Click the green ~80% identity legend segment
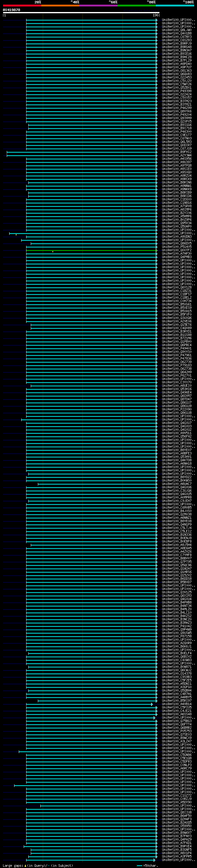This screenshot has width=197, height=868. click(137, 6)
